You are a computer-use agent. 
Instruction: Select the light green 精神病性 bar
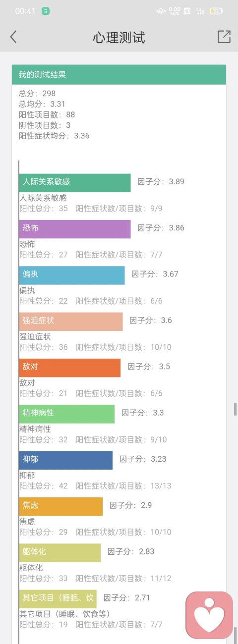[67, 414]
